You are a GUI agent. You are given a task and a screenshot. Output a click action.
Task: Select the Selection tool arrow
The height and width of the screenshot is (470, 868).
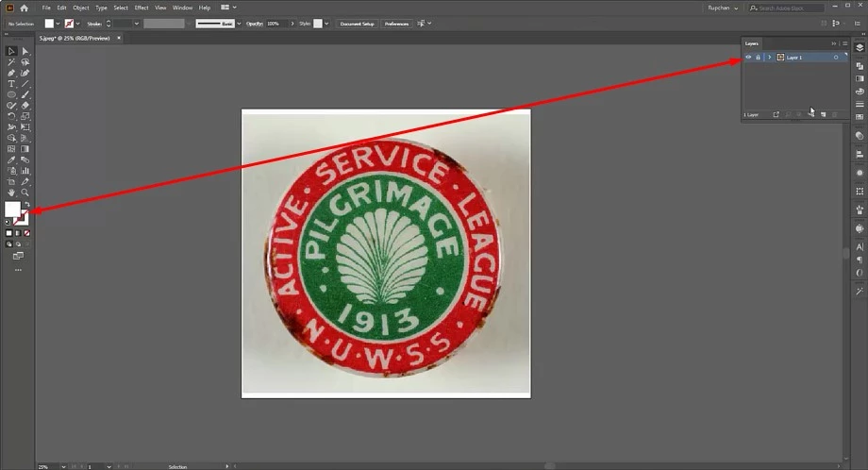pos(11,51)
